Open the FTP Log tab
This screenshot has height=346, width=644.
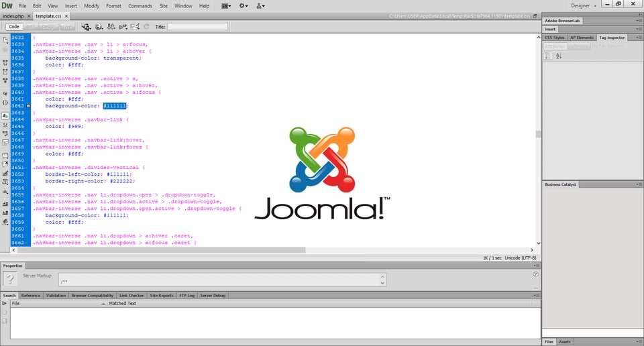(x=187, y=296)
